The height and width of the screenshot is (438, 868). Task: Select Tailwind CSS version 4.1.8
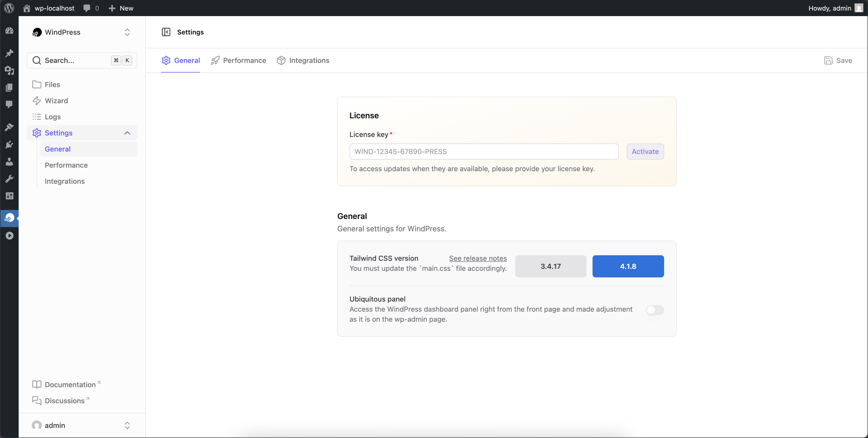(x=628, y=266)
